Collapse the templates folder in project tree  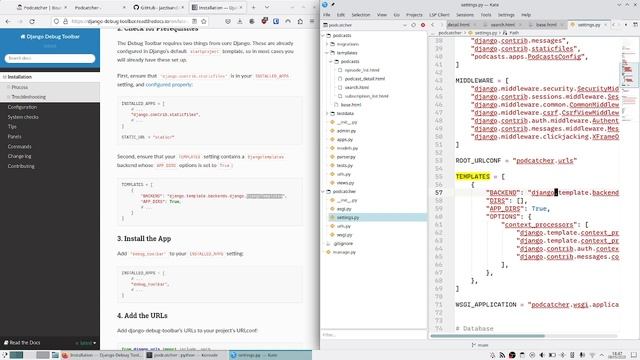[327, 53]
